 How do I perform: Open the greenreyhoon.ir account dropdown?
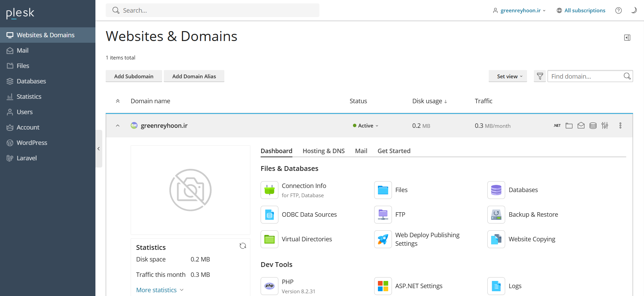point(519,10)
